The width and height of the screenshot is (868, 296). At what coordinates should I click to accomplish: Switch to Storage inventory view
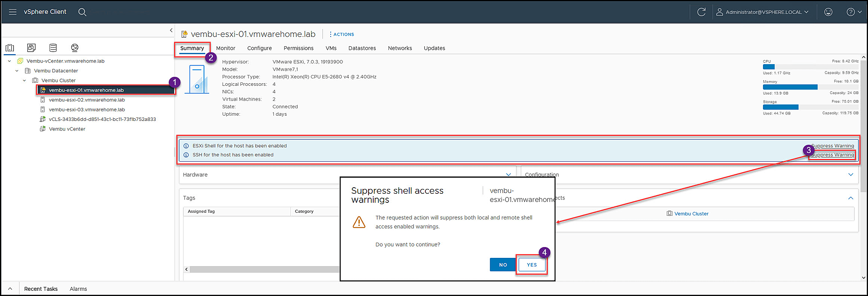tap(53, 48)
